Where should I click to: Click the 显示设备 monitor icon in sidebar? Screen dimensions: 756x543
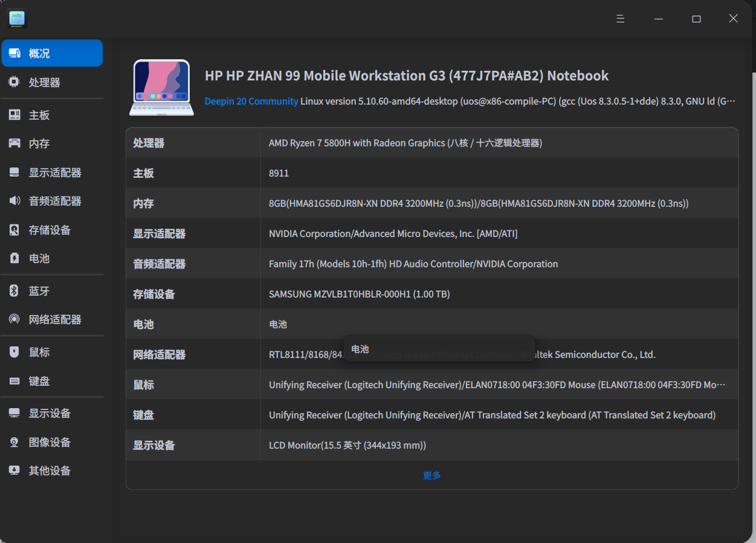pyautogui.click(x=15, y=413)
